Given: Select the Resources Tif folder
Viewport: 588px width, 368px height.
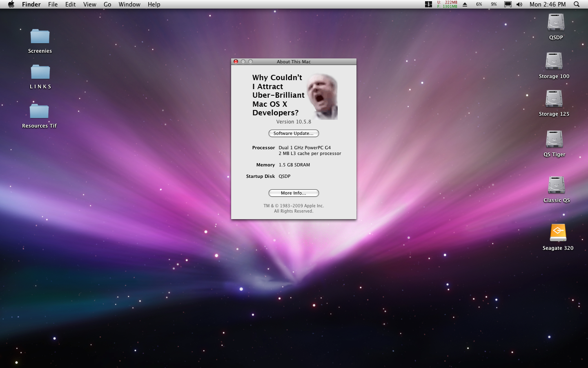Looking at the screenshot, I should point(39,111).
